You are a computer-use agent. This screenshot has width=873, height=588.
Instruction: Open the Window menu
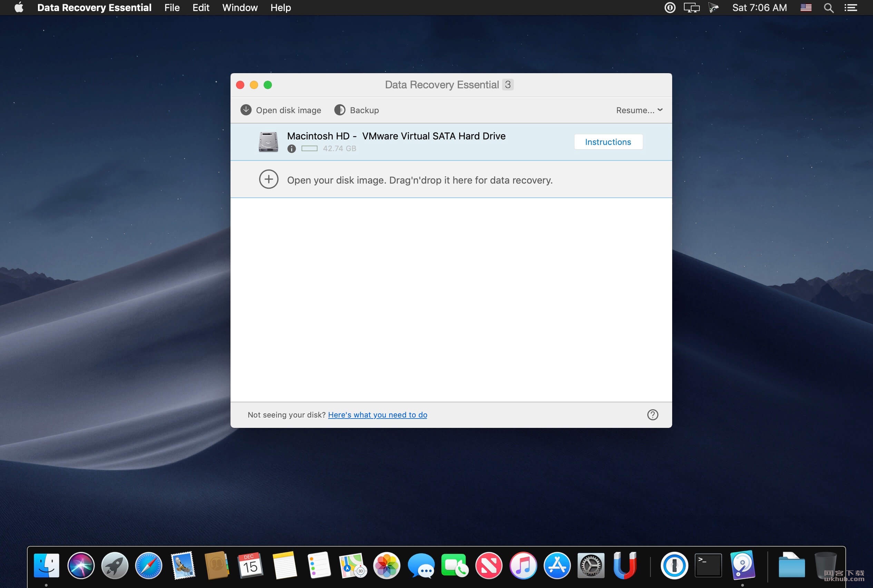[x=240, y=8]
